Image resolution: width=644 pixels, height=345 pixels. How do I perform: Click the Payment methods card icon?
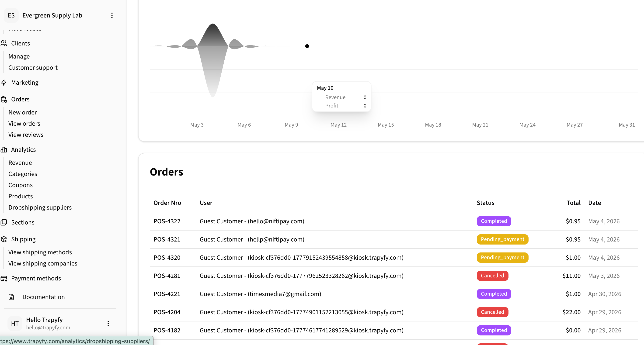click(x=4, y=278)
